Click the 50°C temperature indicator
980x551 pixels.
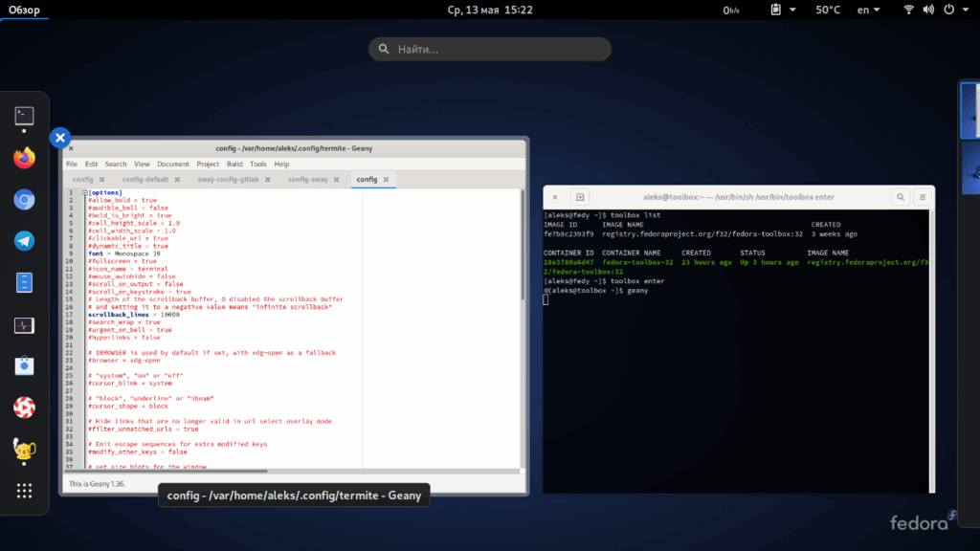point(828,10)
